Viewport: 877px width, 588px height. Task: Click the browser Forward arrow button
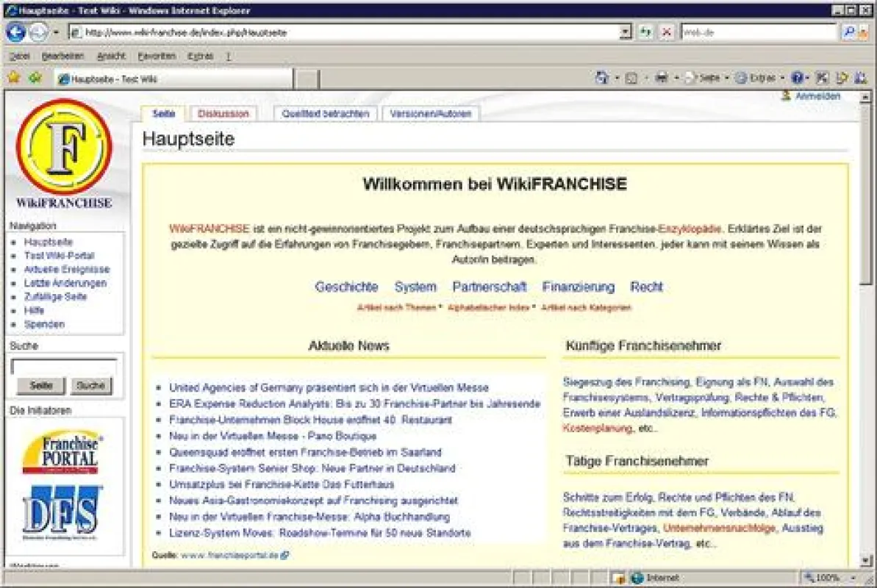tap(38, 32)
